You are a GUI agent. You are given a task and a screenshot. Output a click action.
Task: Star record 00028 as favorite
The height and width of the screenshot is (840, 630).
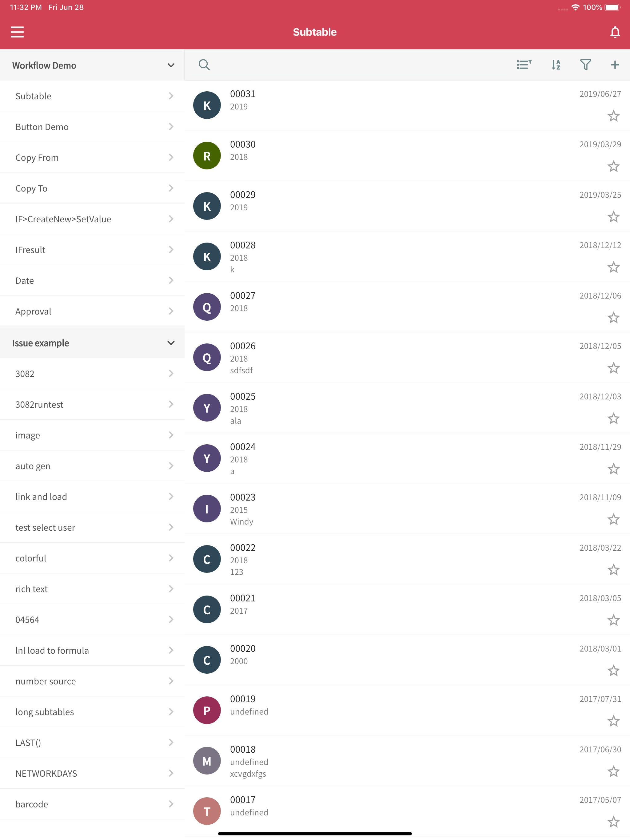[x=613, y=267]
